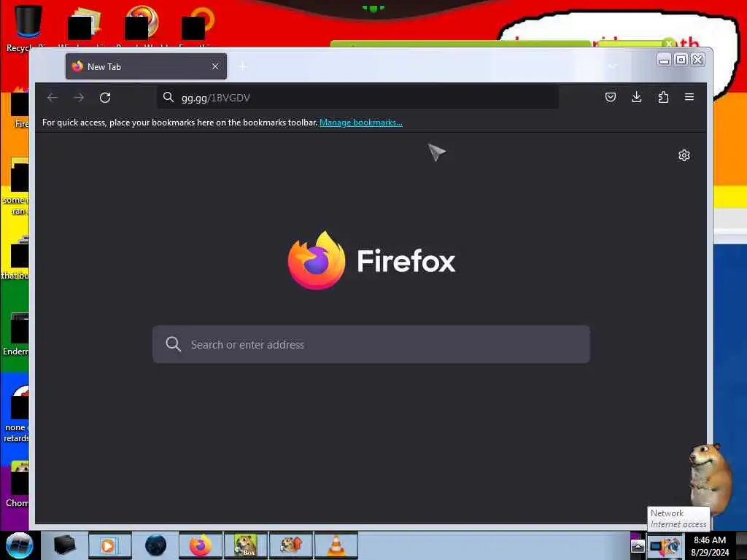Reload the page in Firefox
The width and height of the screenshot is (747, 560).
[x=105, y=98]
